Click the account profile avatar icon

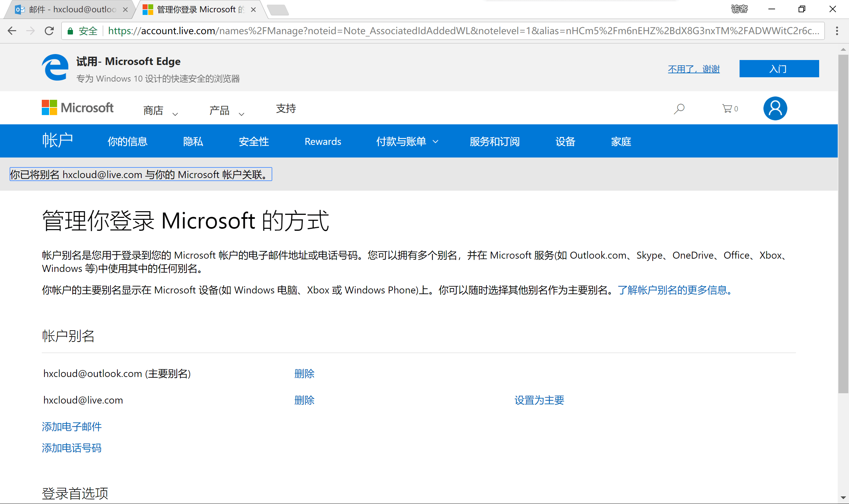click(x=775, y=109)
